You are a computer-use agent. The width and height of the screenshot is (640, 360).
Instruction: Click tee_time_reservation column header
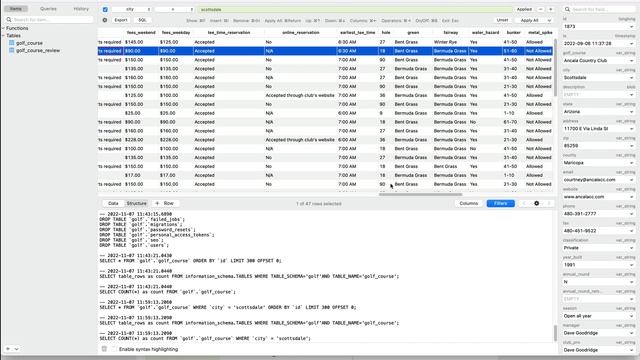tap(229, 32)
